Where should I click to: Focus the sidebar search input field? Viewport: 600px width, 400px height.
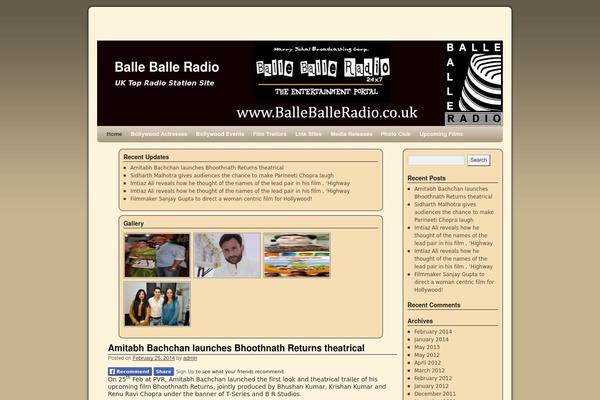click(436, 160)
